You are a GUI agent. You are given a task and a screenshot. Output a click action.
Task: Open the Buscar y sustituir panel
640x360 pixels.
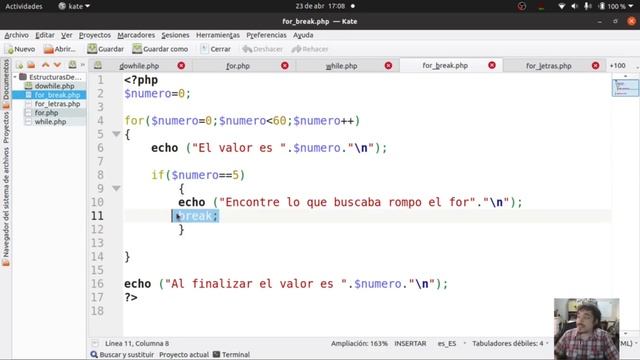(122, 355)
